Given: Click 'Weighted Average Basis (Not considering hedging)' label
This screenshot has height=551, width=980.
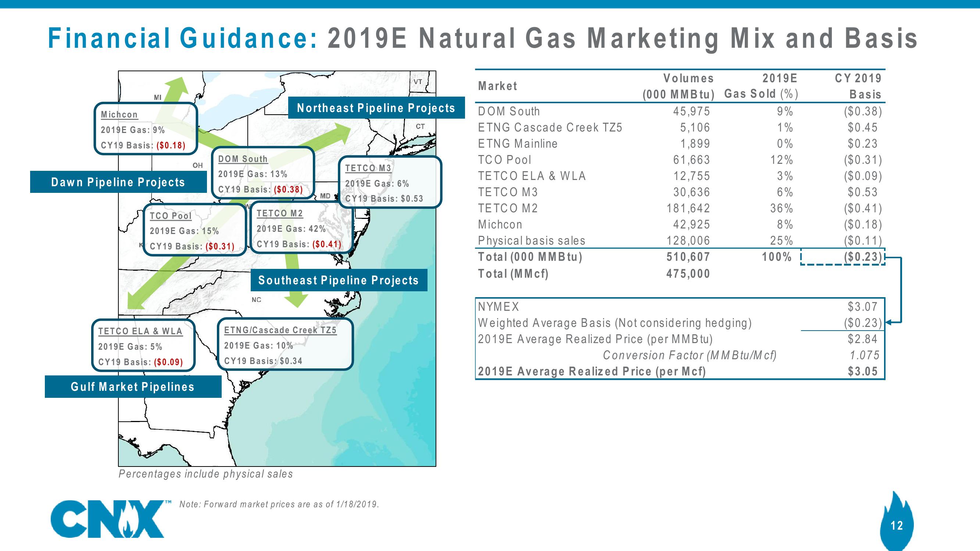Looking at the screenshot, I should tap(615, 323).
